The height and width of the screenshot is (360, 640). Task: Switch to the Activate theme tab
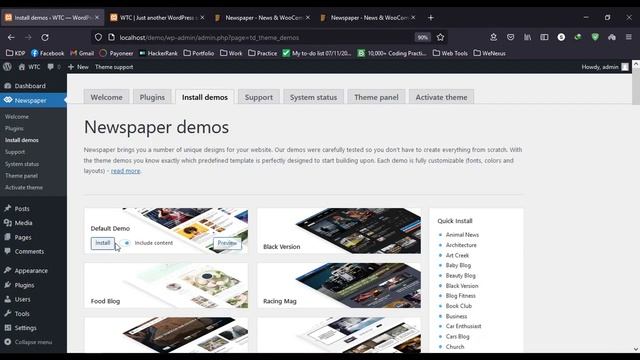point(441,97)
